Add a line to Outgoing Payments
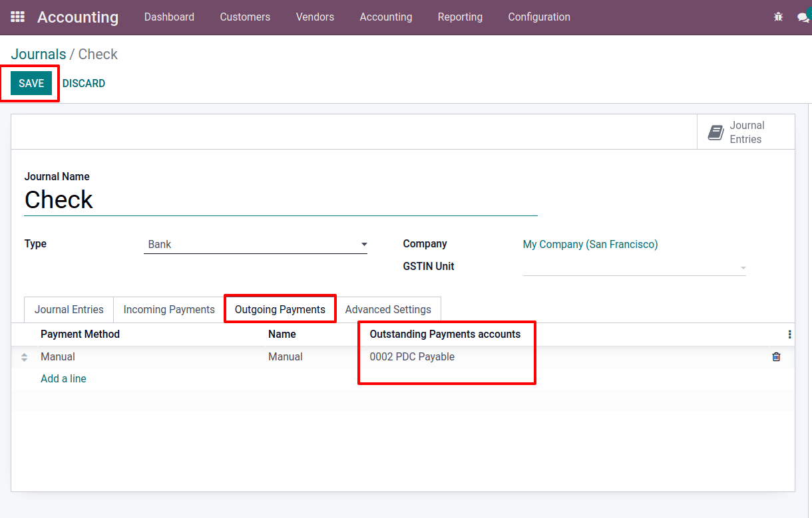This screenshot has width=812, height=518. click(x=63, y=378)
